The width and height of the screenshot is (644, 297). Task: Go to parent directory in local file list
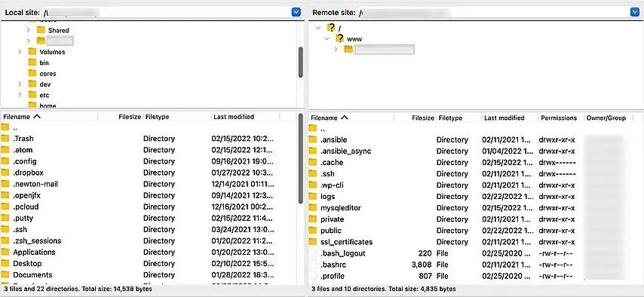pos(15,127)
